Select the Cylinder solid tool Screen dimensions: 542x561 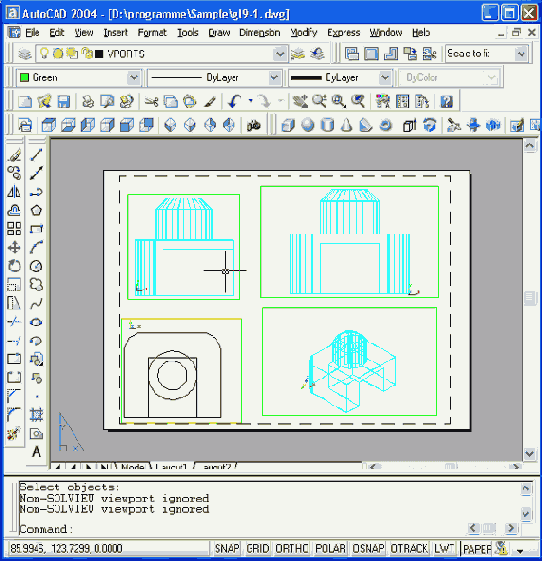[x=327, y=125]
